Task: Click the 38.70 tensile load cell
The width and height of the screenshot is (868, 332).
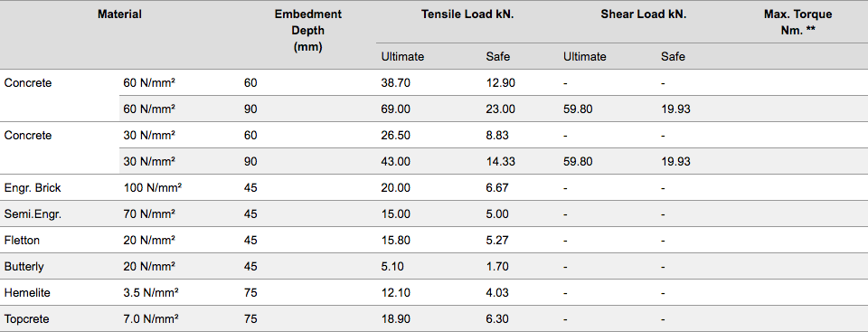Action: click(396, 83)
